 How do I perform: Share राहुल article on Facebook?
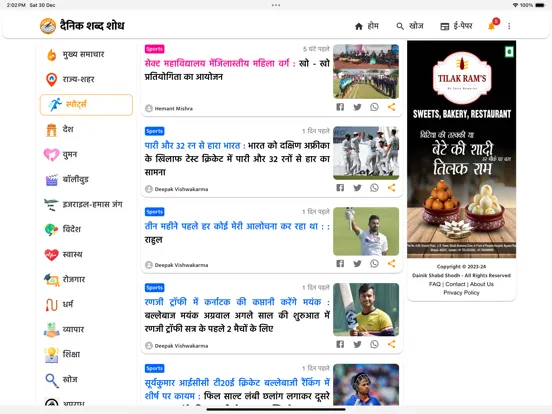click(x=340, y=263)
